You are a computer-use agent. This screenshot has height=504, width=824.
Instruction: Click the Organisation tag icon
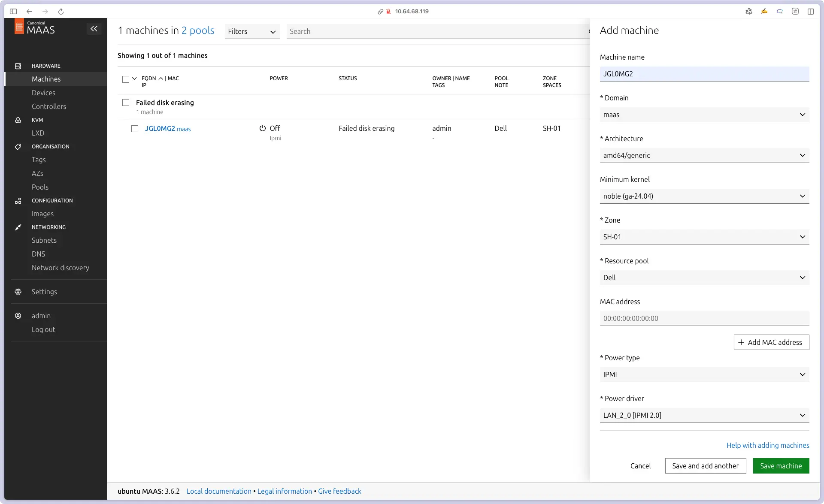click(18, 147)
